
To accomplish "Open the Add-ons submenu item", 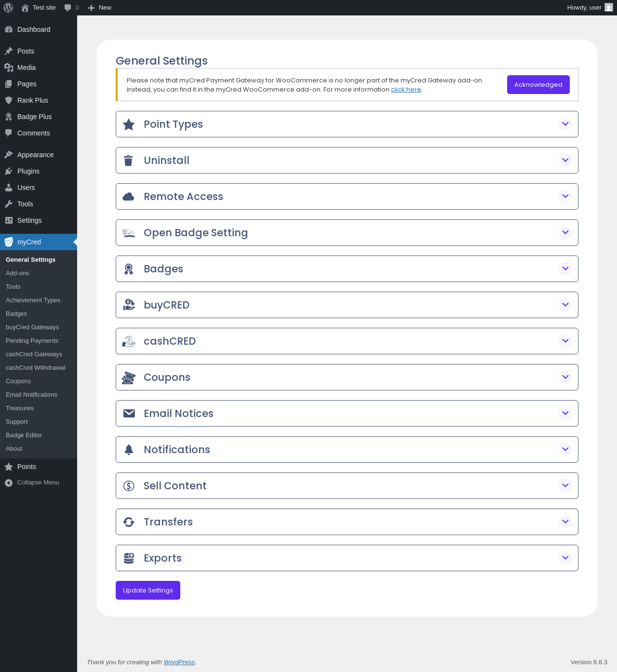I will 17,273.
